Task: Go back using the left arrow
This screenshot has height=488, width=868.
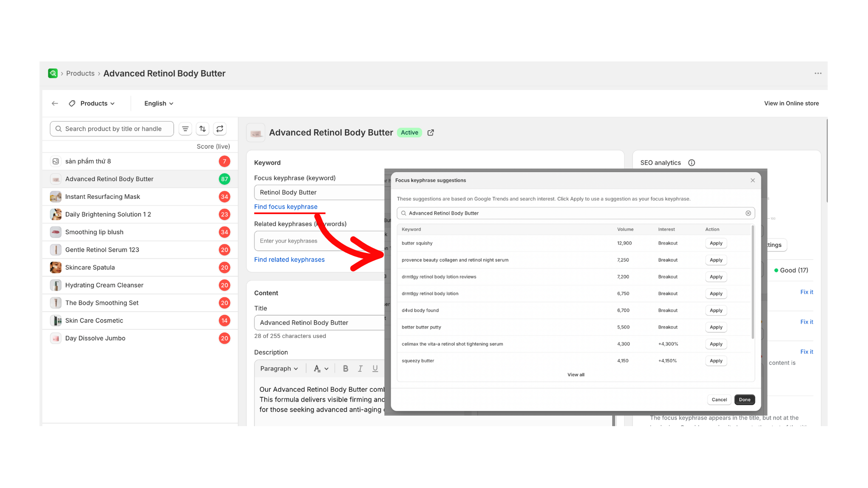Action: click(55, 103)
